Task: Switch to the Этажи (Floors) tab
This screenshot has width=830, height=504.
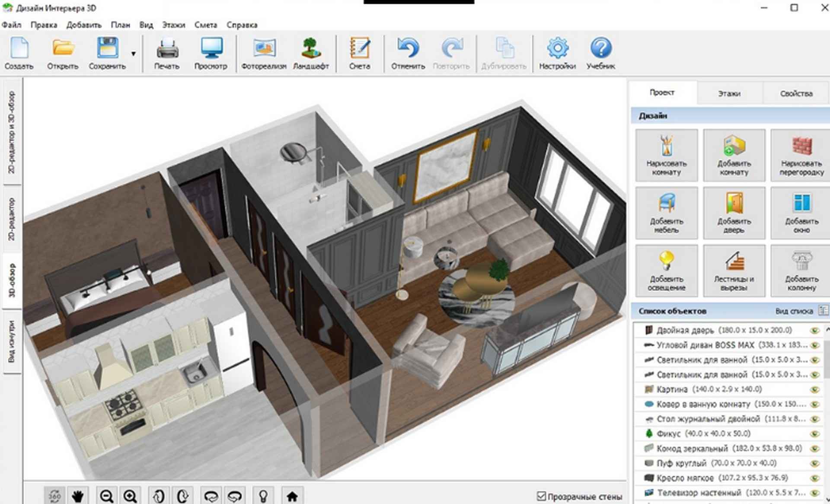Action: click(x=731, y=93)
